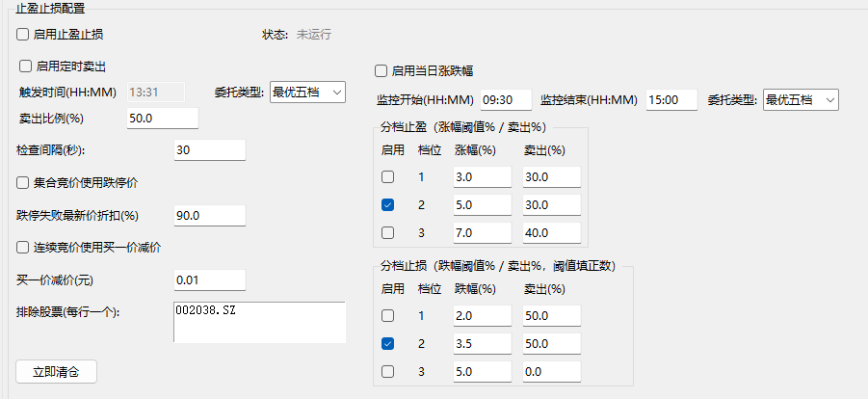
Task: Click take-profit tier 1 涨幅 field 3.0
Action: point(482,176)
